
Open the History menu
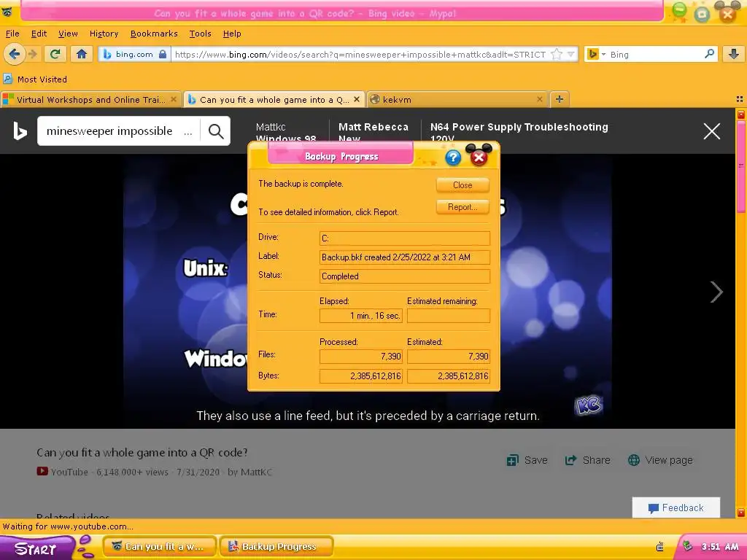(104, 34)
